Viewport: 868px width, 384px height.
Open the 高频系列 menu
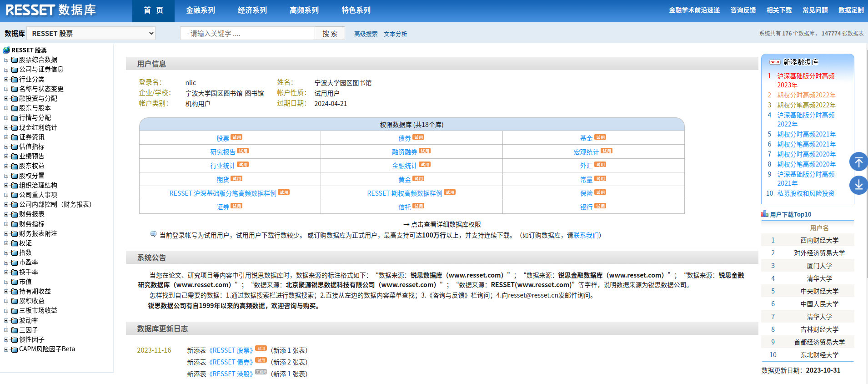pyautogui.click(x=304, y=10)
